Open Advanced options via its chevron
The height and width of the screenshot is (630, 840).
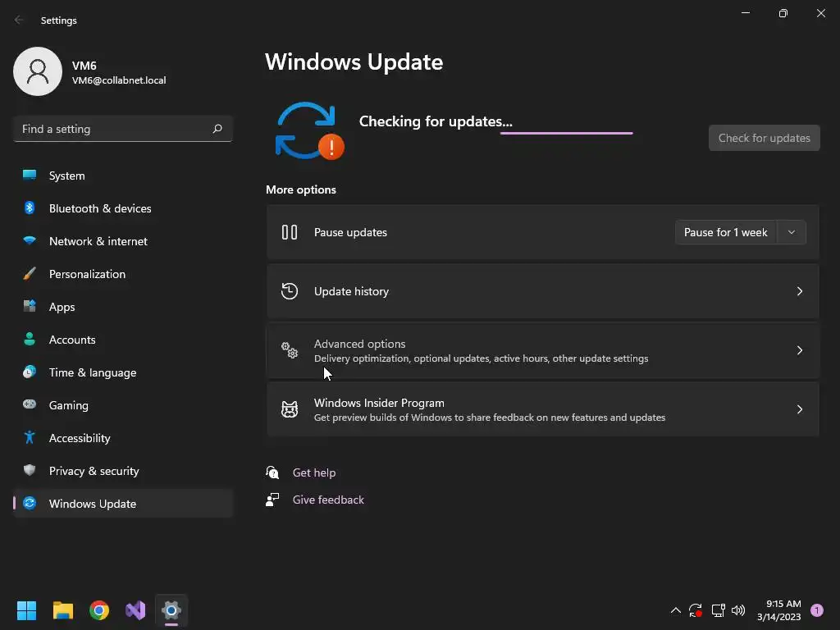[799, 349]
